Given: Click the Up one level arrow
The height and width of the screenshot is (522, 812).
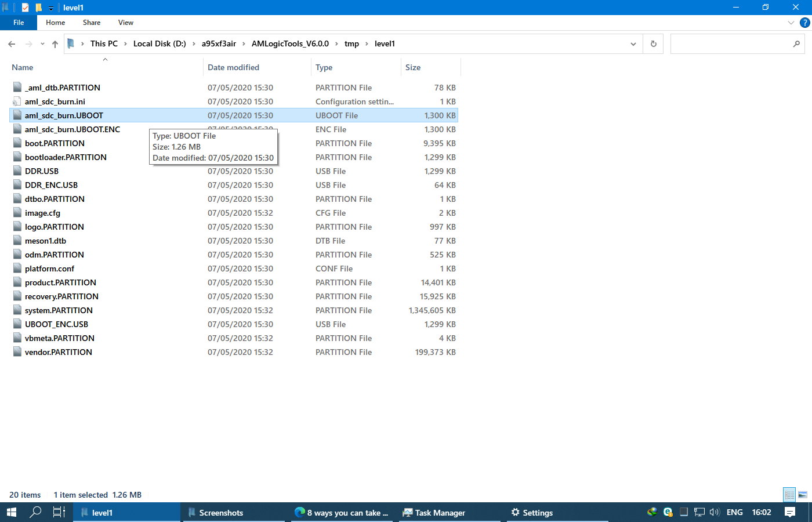Looking at the screenshot, I should (x=55, y=44).
